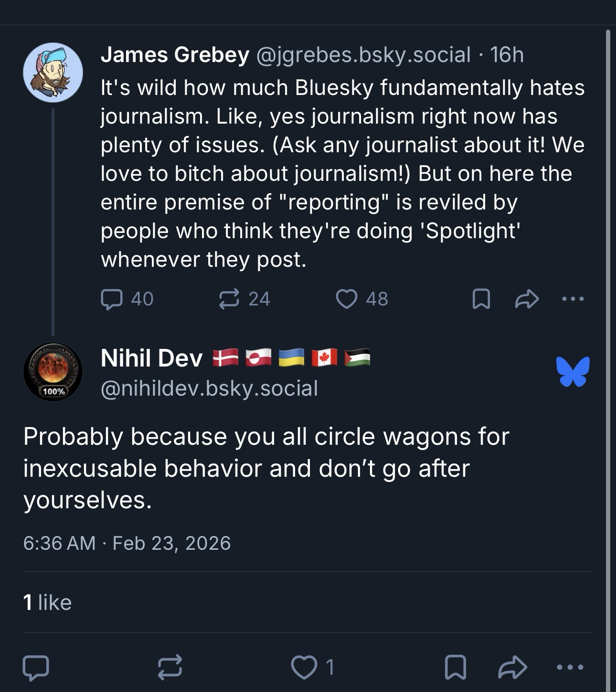Bookmark Nihil Dev's reply
616x692 pixels.
[x=455, y=667]
